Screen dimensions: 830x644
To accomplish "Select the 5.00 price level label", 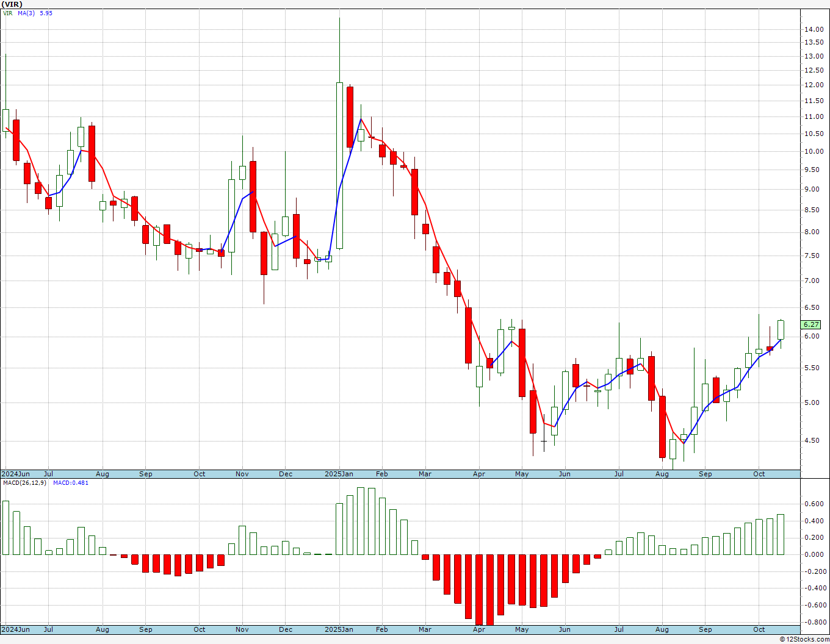I will click(812, 403).
